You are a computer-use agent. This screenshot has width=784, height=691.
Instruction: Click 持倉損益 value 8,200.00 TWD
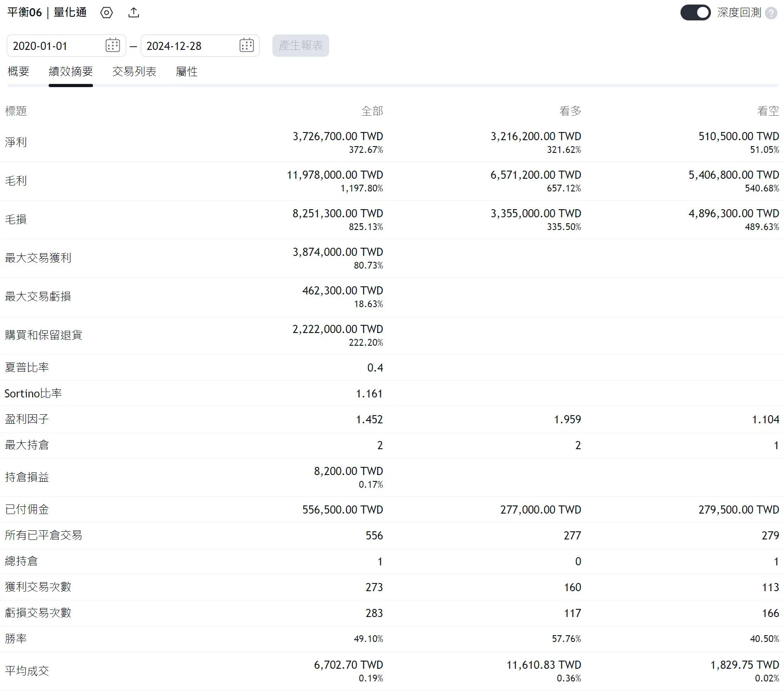[x=349, y=471]
